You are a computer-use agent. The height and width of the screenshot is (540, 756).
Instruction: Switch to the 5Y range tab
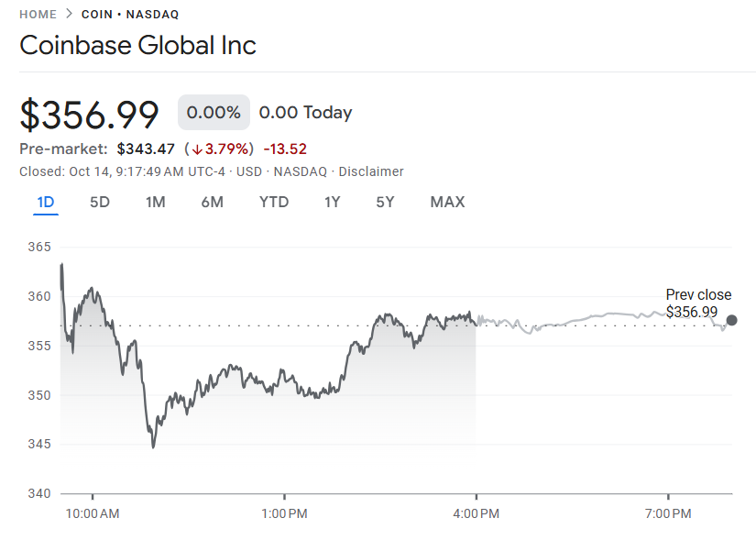(x=385, y=202)
